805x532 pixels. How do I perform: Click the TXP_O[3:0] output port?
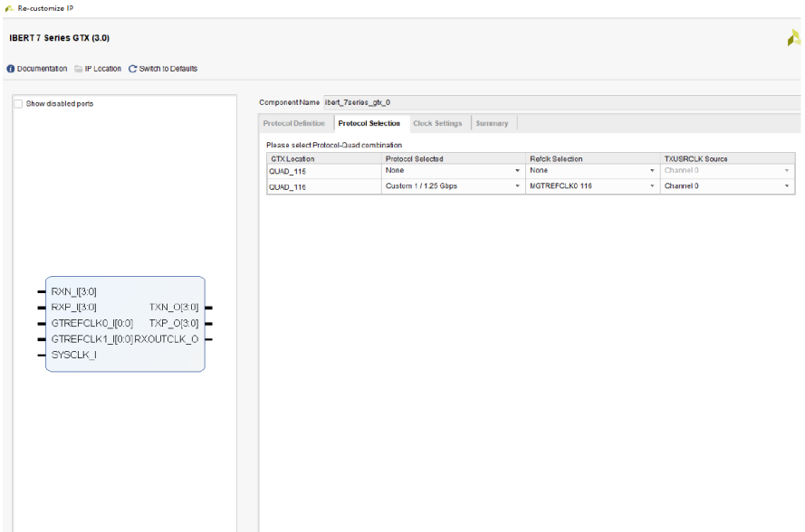pyautogui.click(x=174, y=323)
